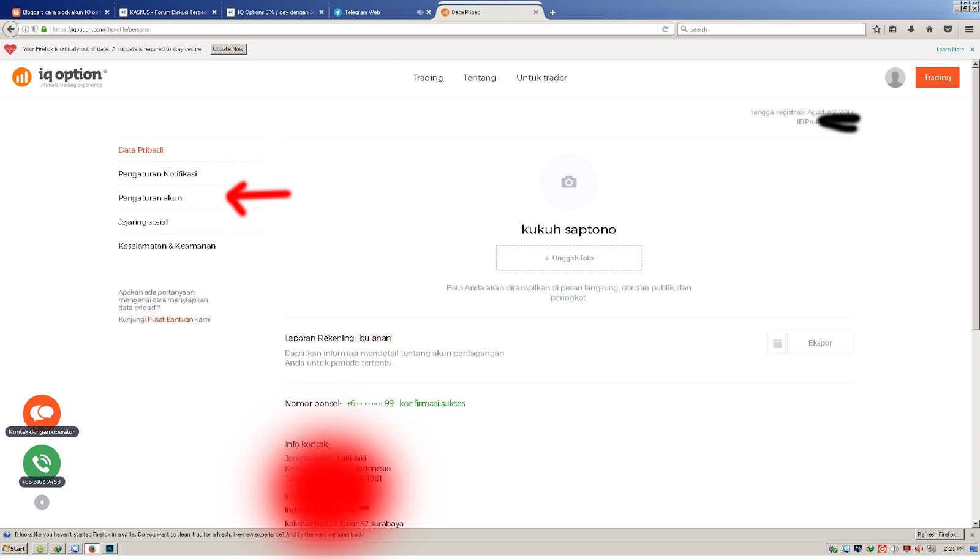This screenshot has width=980, height=560.
Task: Bookmark this page with star icon
Action: 876,29
